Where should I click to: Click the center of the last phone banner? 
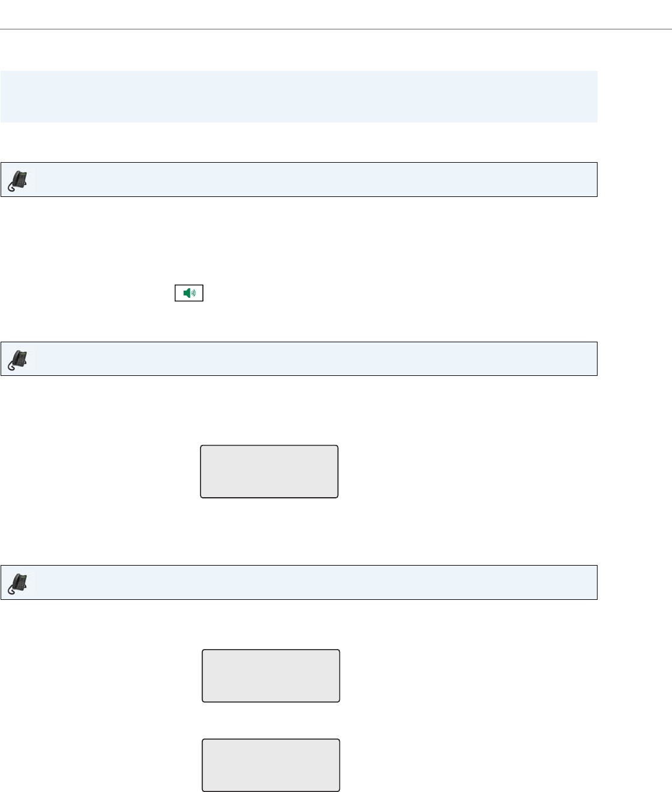[299, 582]
